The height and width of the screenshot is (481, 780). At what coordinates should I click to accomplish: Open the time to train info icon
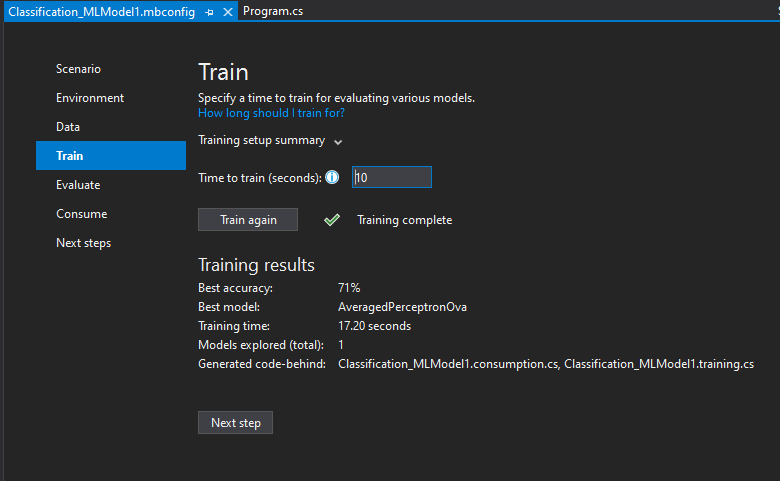pos(332,177)
